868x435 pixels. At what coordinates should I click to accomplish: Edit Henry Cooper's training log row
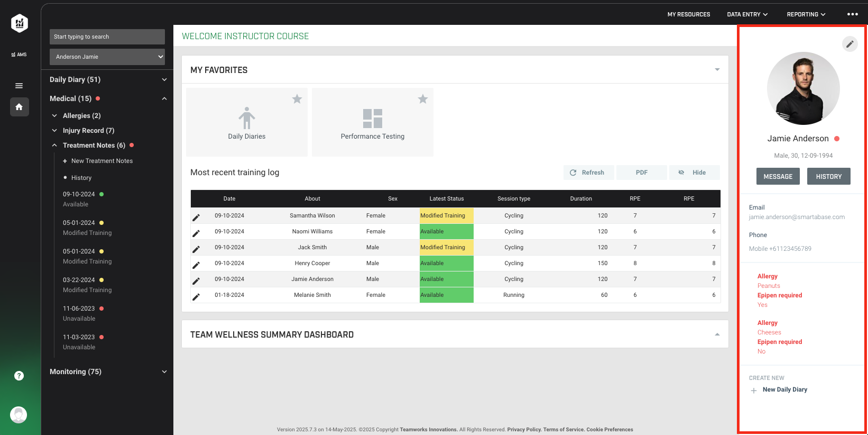196,265
